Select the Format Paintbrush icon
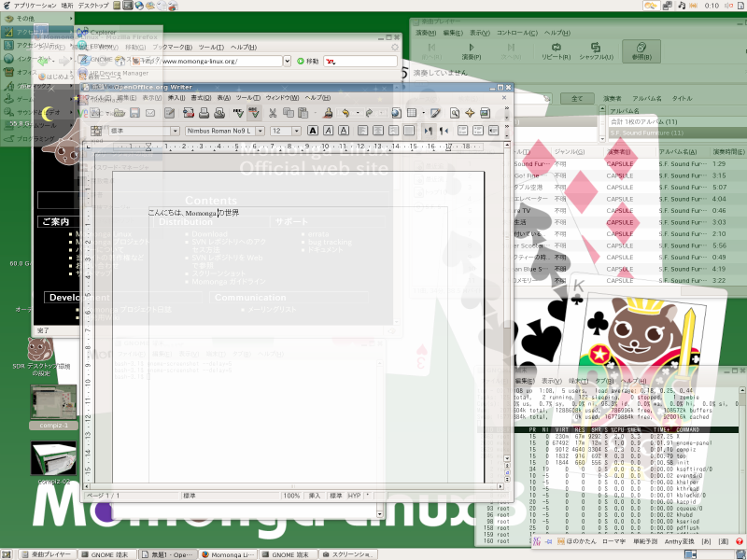Viewport: 747px width, 560px height. (x=328, y=113)
